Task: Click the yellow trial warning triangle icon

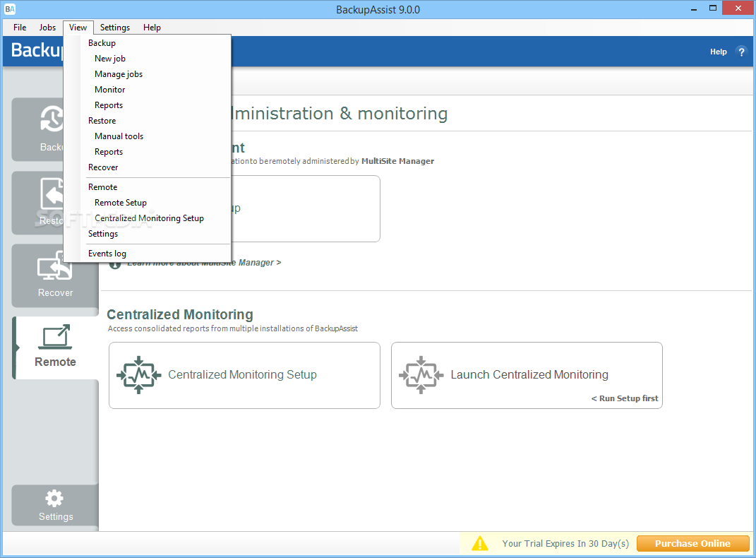Action: tap(480, 544)
